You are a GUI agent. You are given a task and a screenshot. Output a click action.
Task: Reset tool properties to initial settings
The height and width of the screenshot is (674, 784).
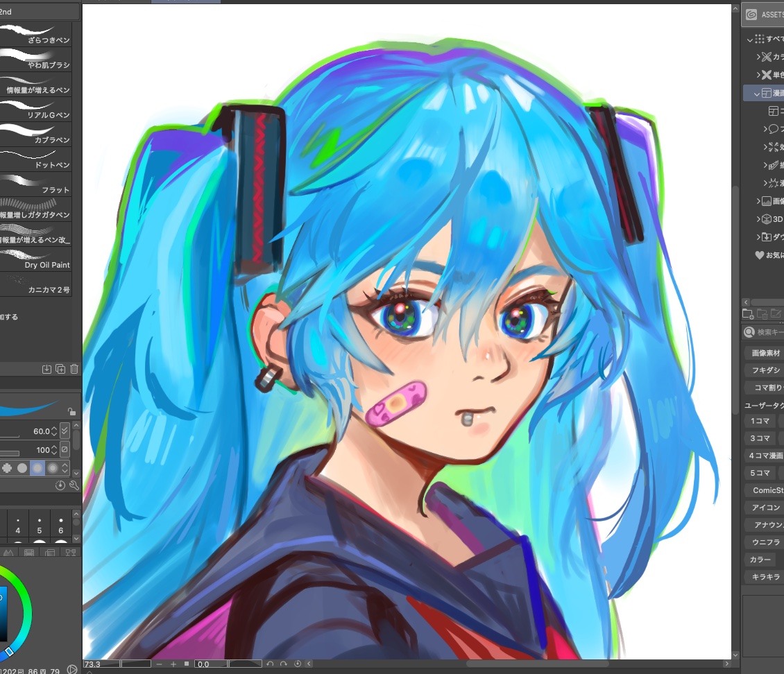tap(60, 485)
